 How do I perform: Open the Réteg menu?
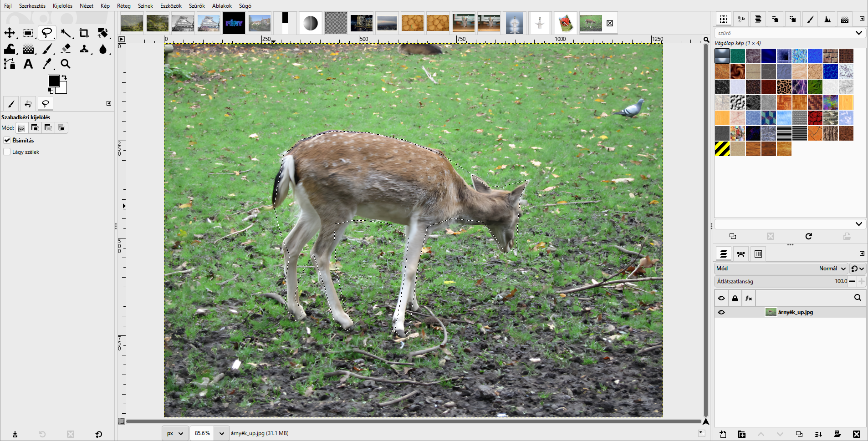click(123, 6)
